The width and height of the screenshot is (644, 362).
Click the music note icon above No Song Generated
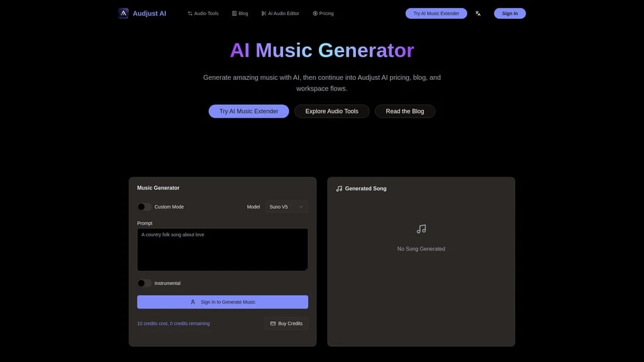coord(421,229)
